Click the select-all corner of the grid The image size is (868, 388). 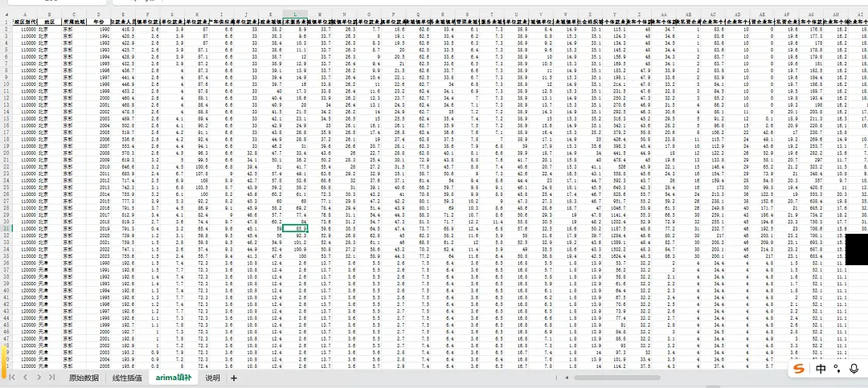6,14
